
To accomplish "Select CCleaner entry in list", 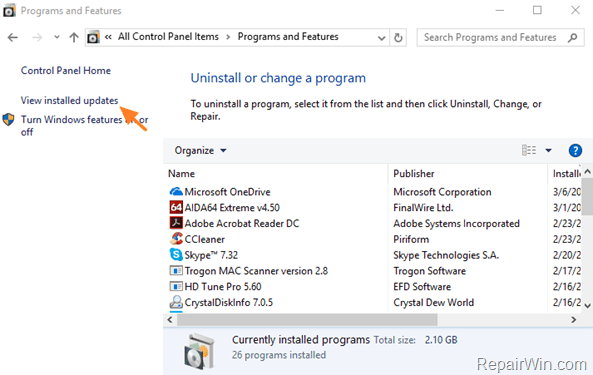I will tap(205, 239).
